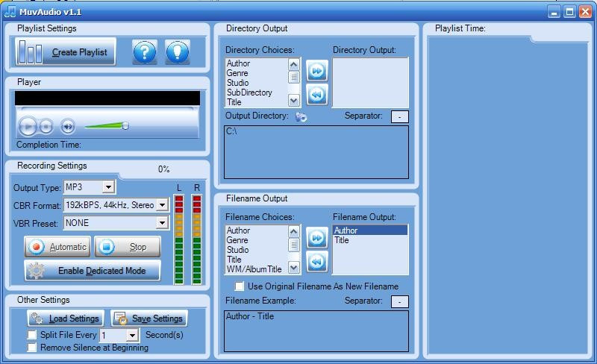The height and width of the screenshot is (364, 597).
Task: Stop playback with the player stop button
Action: [46, 126]
